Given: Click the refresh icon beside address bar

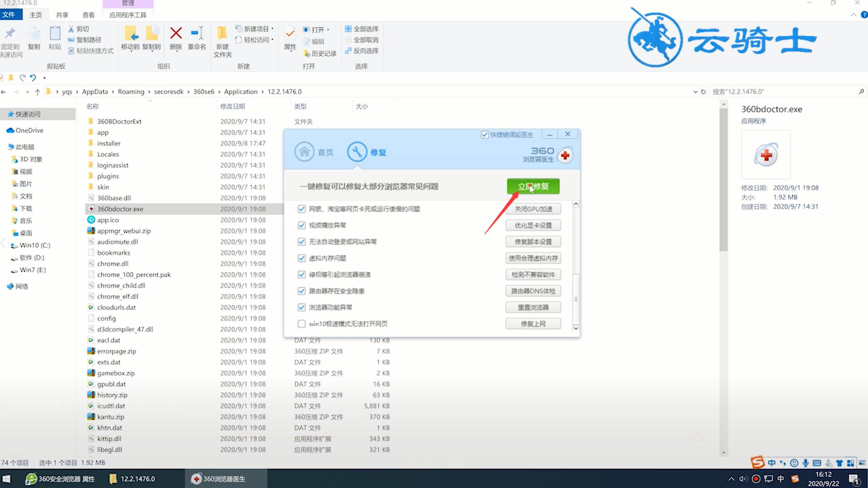Looking at the screenshot, I should point(703,92).
